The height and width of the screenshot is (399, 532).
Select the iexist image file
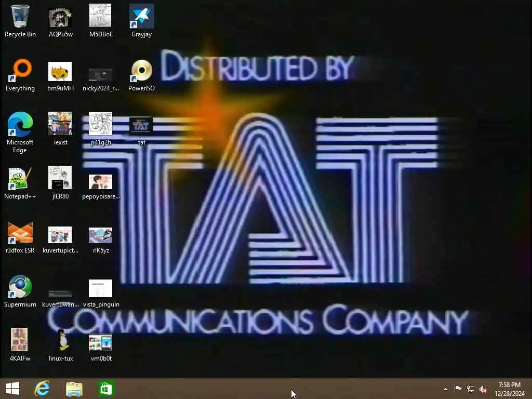[x=60, y=129]
